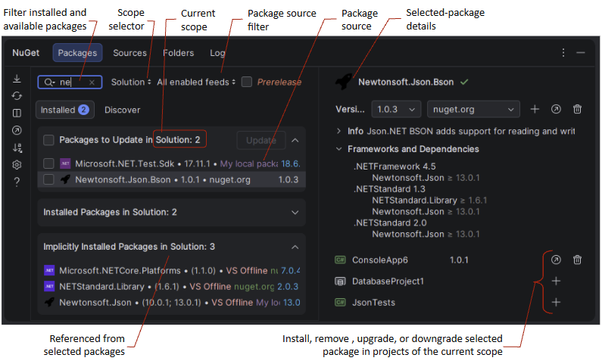
Task: Collapse the Frameworks and Dependencies section
Action: [338, 149]
